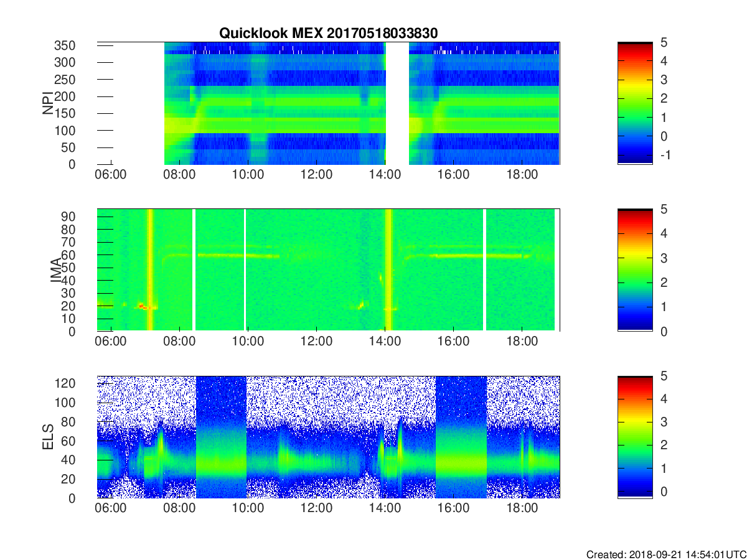Image resolution: width=747 pixels, height=560 pixels.
Task: Click the 18:00 tick label under ELS plot
Action: coord(522,509)
